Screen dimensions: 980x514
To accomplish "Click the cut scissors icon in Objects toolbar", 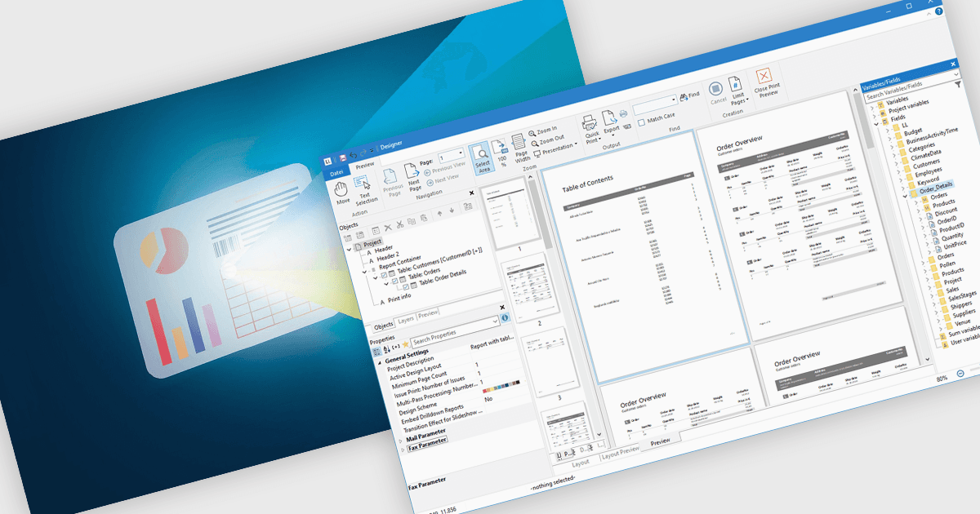I will tap(399, 224).
